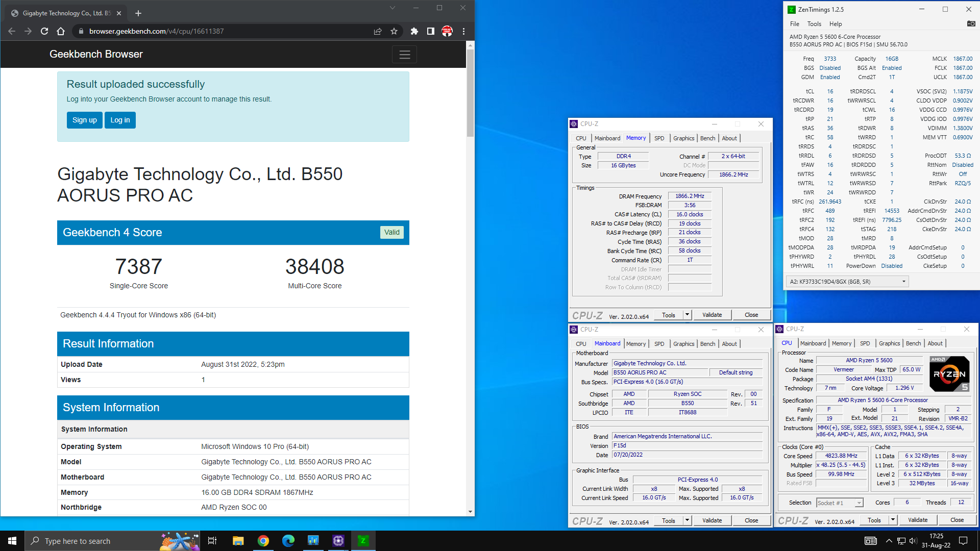Switch to SPD tab in Memory CPU-Z window
980x551 pixels.
coord(659,138)
